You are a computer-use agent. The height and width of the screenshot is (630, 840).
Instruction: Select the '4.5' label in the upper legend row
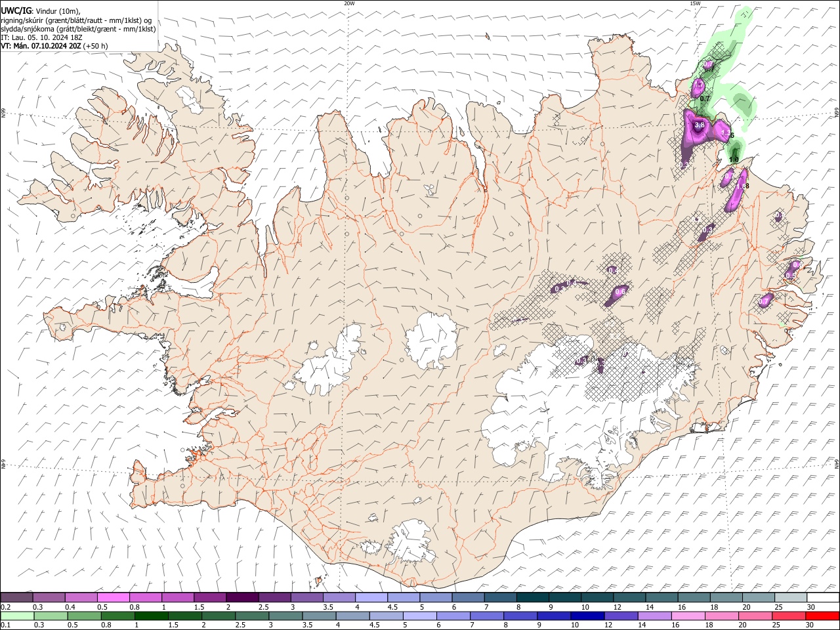point(393,607)
